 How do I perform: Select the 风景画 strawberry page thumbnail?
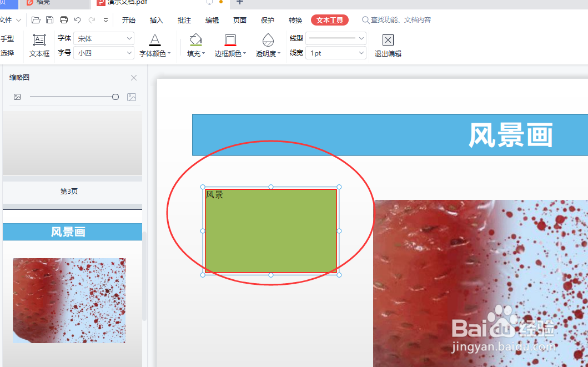(72, 289)
